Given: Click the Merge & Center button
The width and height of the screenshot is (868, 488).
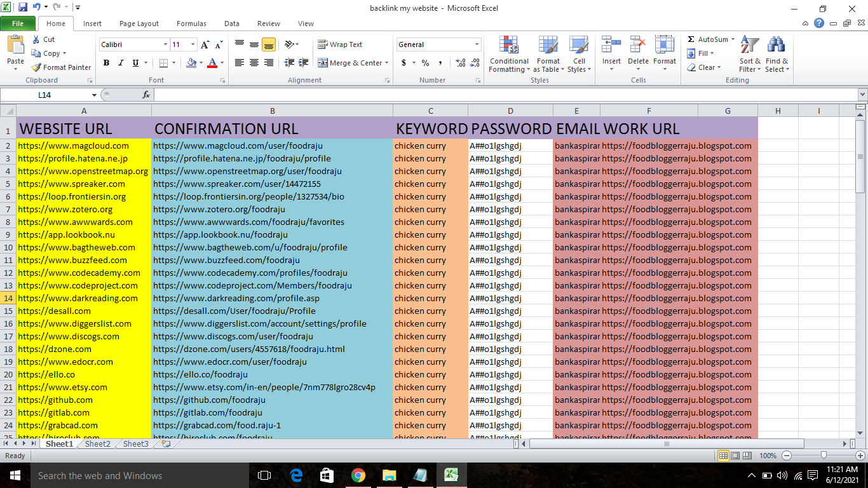Looking at the screenshot, I should click(350, 63).
